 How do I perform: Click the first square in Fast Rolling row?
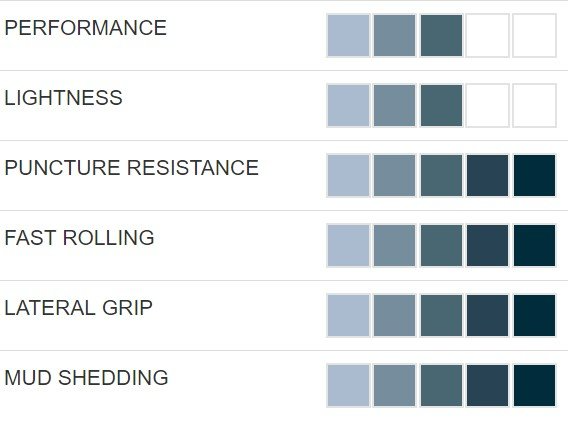(x=348, y=245)
